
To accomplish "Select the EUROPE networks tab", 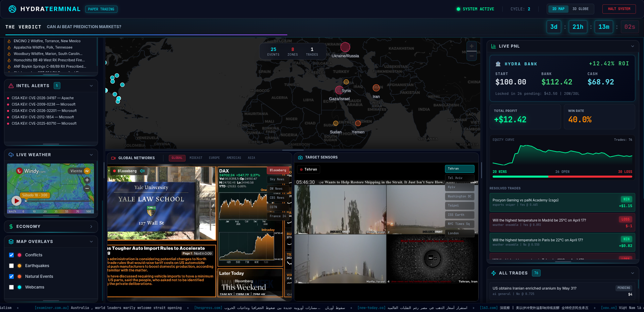I will (x=214, y=158).
